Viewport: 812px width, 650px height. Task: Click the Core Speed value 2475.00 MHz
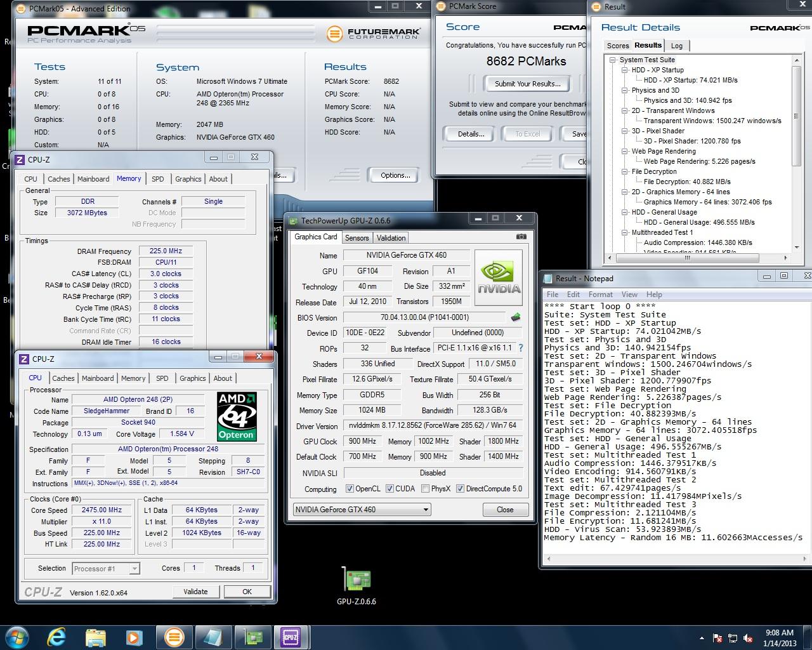click(x=102, y=510)
